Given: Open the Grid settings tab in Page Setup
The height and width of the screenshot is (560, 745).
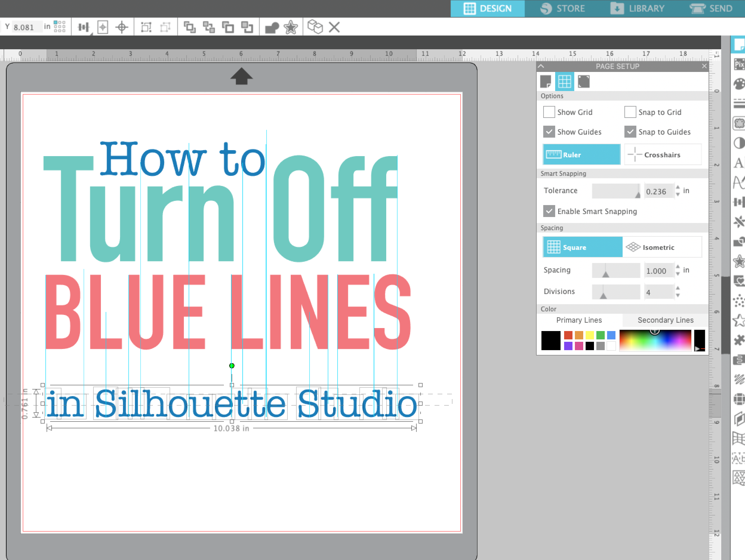Looking at the screenshot, I should [564, 81].
